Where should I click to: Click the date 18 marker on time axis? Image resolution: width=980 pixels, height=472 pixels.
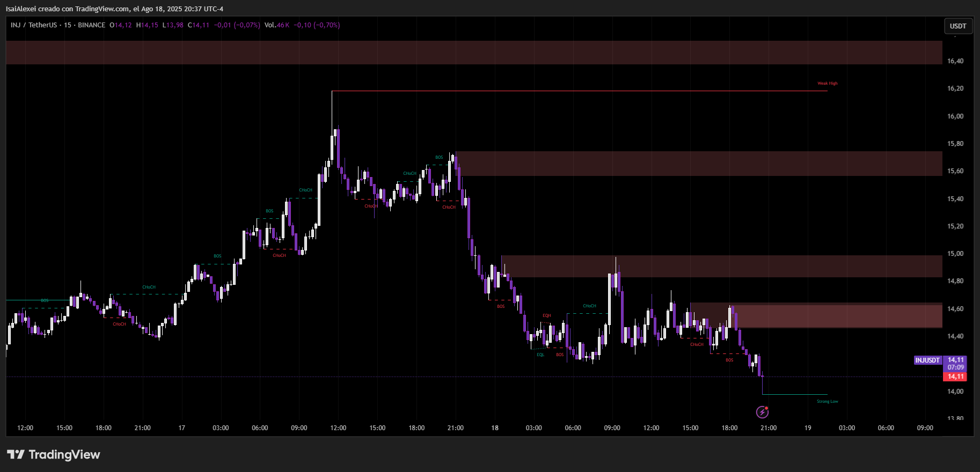(494, 428)
